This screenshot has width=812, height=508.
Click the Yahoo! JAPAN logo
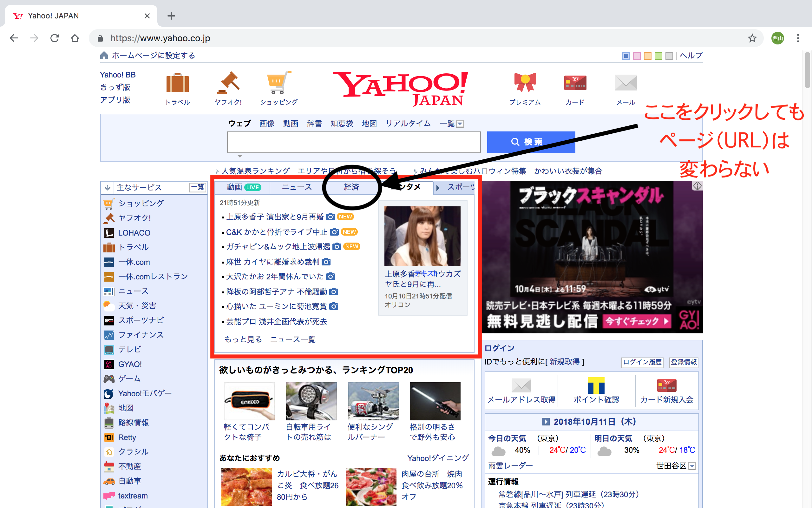400,89
